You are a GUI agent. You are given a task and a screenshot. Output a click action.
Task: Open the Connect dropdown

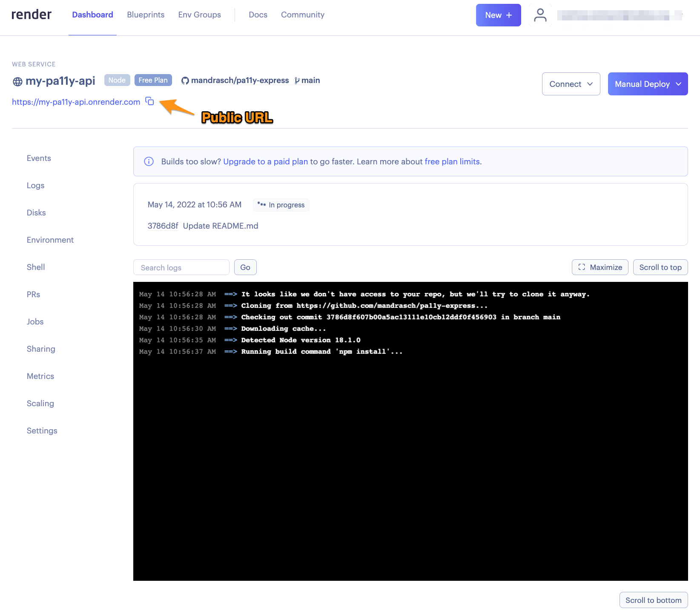click(x=571, y=84)
